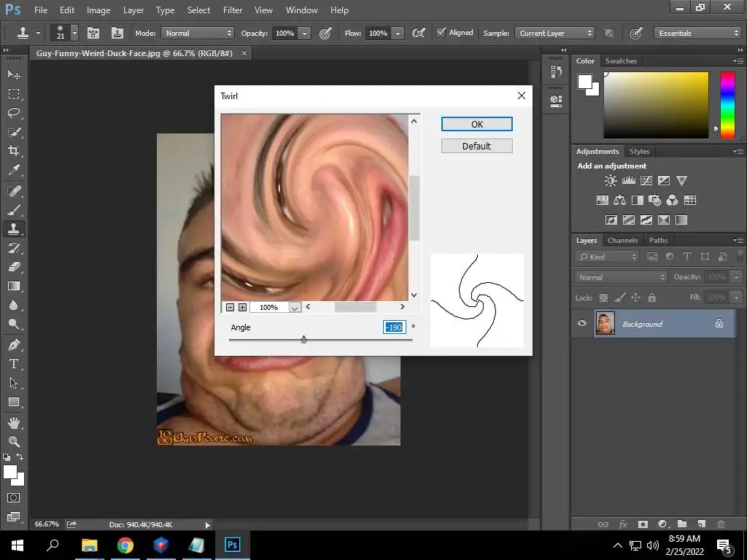This screenshot has height=560, width=747.
Task: Click OK in the Twirl dialog
Action: click(476, 125)
